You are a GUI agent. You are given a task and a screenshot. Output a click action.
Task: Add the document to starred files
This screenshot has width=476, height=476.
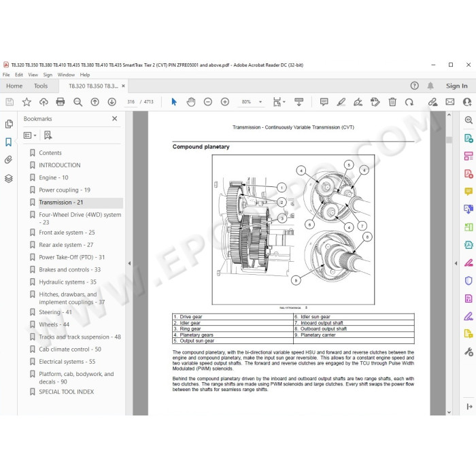tap(27, 102)
